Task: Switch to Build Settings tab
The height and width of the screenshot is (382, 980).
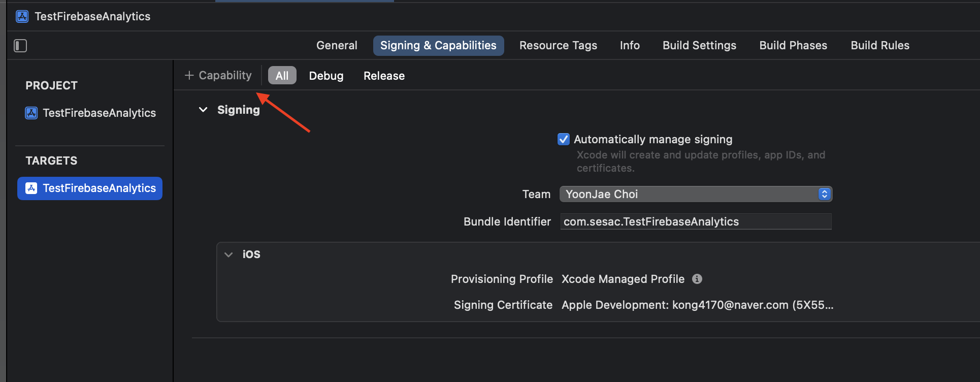Action: coord(699,45)
